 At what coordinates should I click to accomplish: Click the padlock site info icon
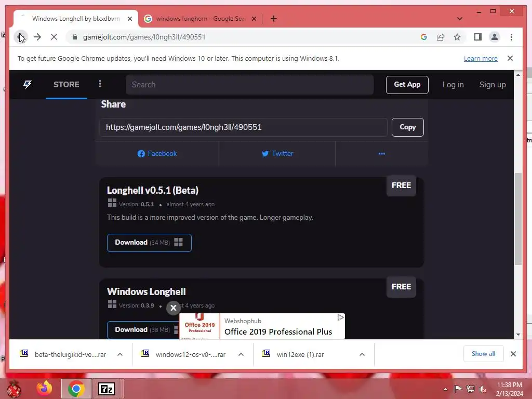[75, 37]
